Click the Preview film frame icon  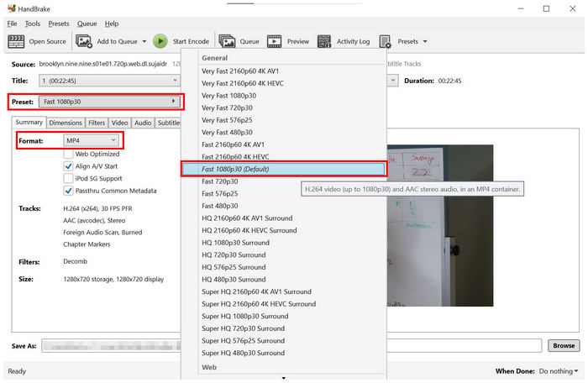[274, 41]
